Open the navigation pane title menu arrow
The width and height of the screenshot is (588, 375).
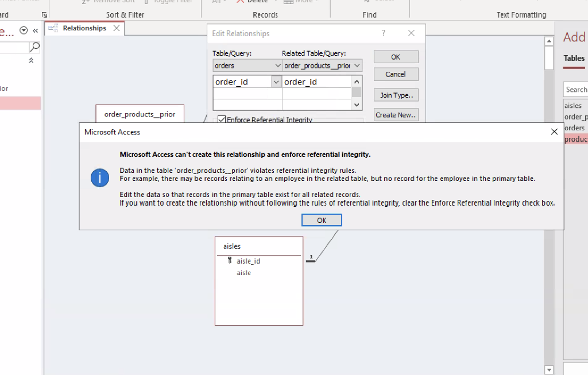coord(24,30)
